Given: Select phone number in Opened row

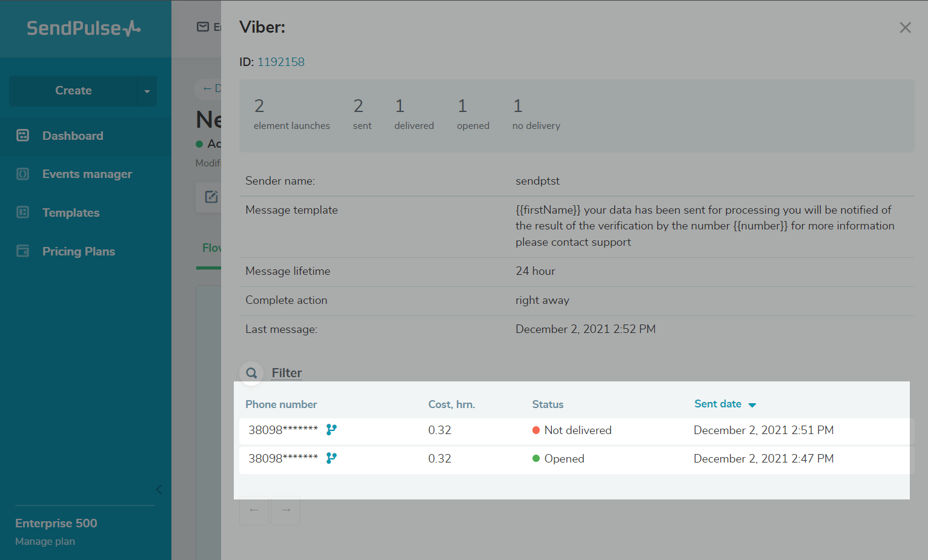Looking at the screenshot, I should click(x=283, y=458).
